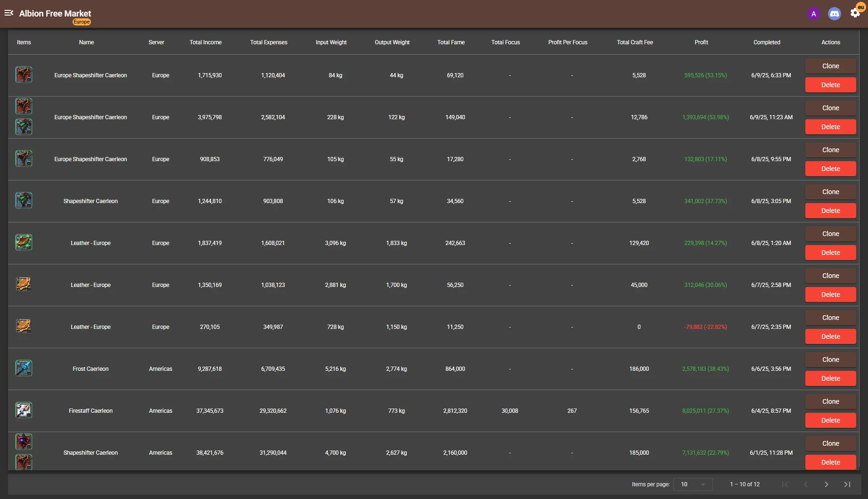Click the Total Income column header
The height and width of the screenshot is (499, 868).
pyautogui.click(x=205, y=42)
